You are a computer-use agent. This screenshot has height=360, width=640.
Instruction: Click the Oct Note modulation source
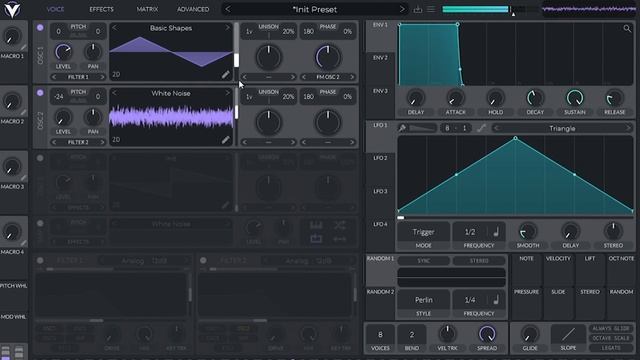coord(621,269)
